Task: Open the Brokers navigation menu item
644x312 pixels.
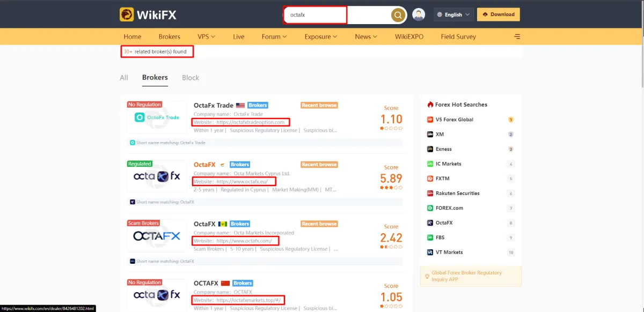Action: 170,36
